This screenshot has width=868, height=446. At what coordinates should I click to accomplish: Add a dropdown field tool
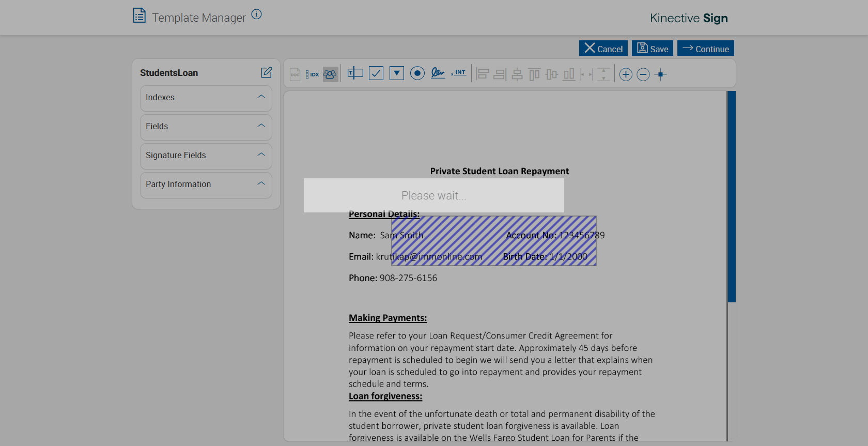tap(397, 73)
